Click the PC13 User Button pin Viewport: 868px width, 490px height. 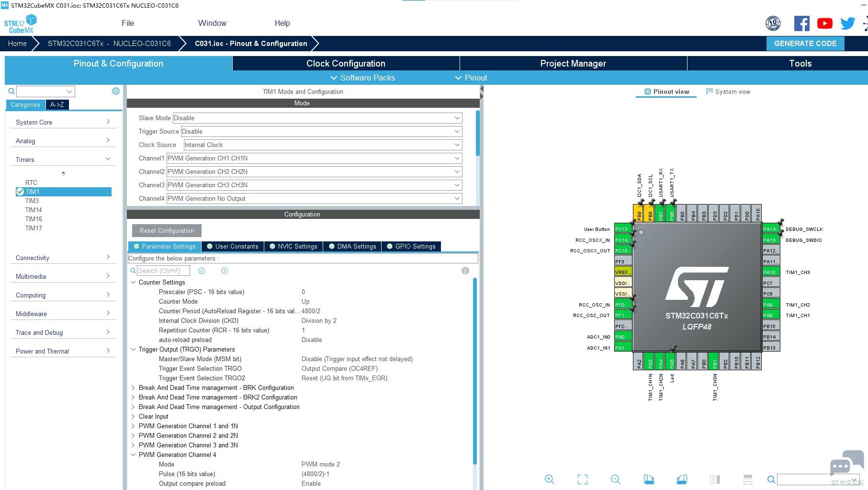coord(623,229)
